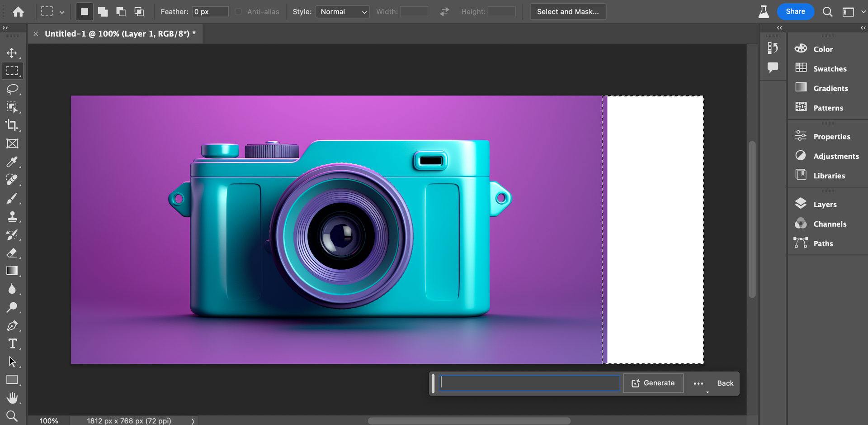Select the Eyedropper tool

pyautogui.click(x=12, y=162)
